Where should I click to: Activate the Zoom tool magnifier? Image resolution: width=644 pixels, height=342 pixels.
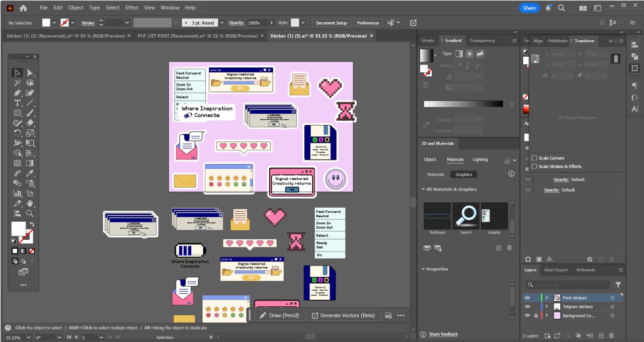click(30, 213)
